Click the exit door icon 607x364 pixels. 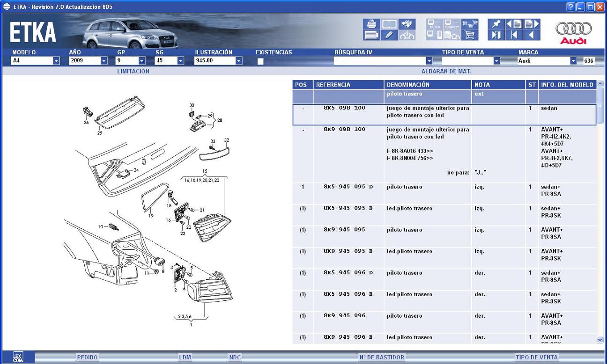coord(496,35)
